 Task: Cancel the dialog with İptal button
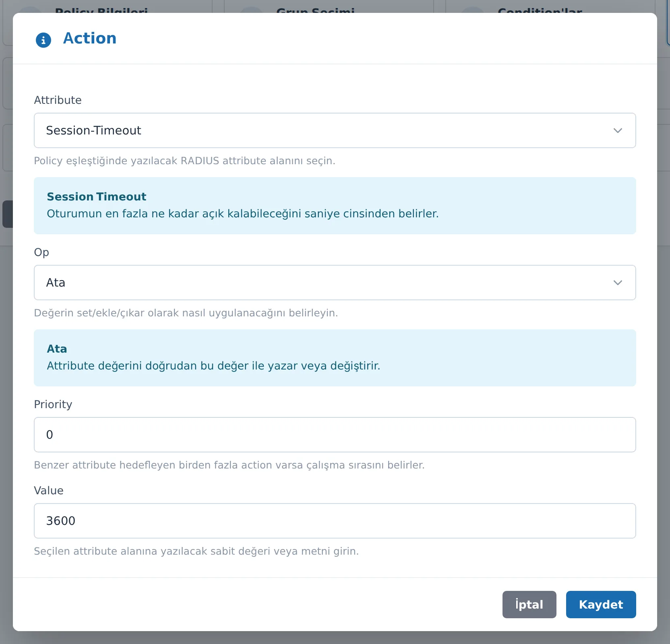pyautogui.click(x=529, y=605)
